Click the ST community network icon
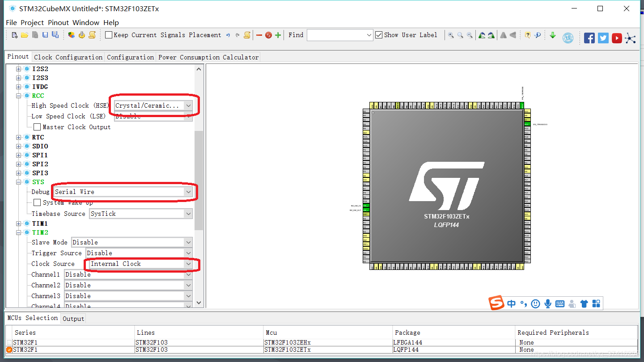The image size is (644, 362). [x=631, y=38]
